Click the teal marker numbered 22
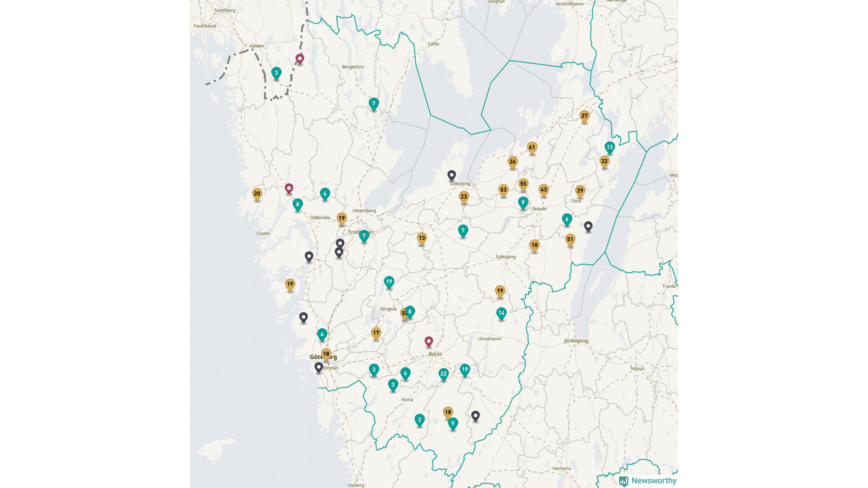This screenshot has width=868, height=488. tap(443, 373)
